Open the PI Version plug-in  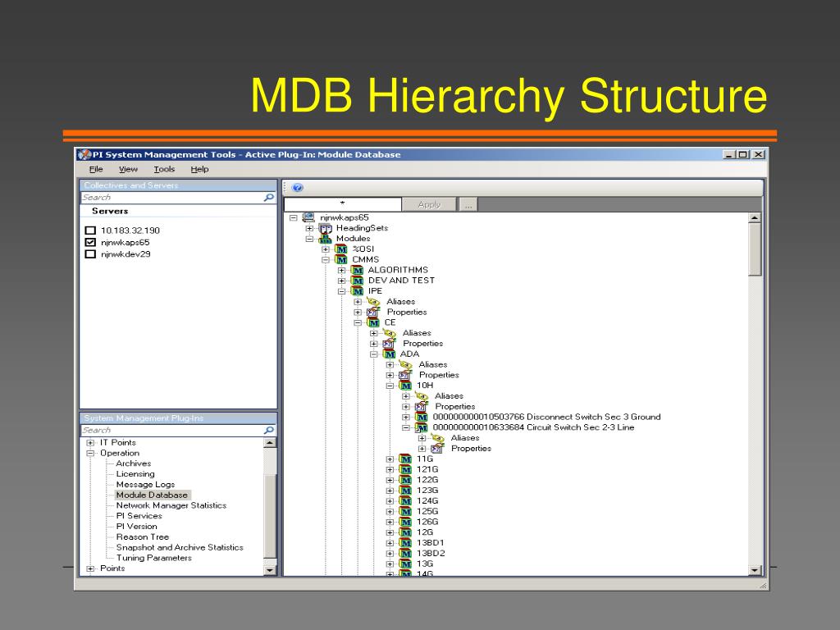click(x=137, y=527)
